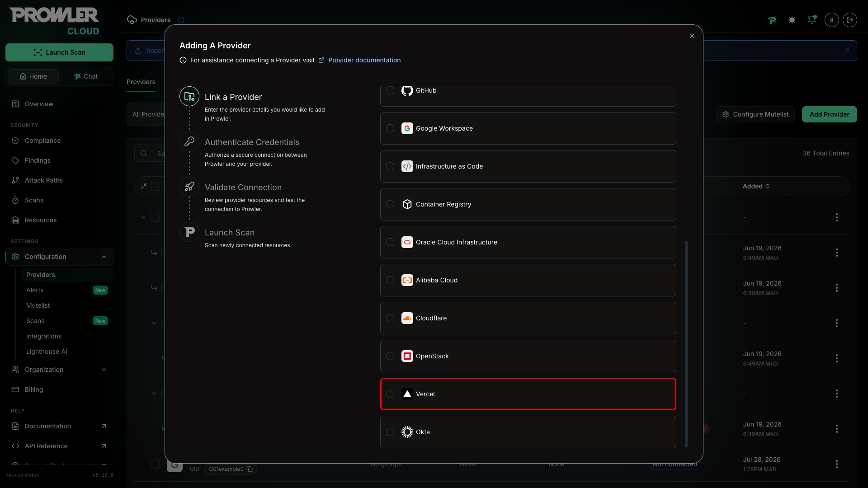Image resolution: width=868 pixels, height=488 pixels.
Task: Click the Prowler Lighthouse icon in header
Action: 772,20
